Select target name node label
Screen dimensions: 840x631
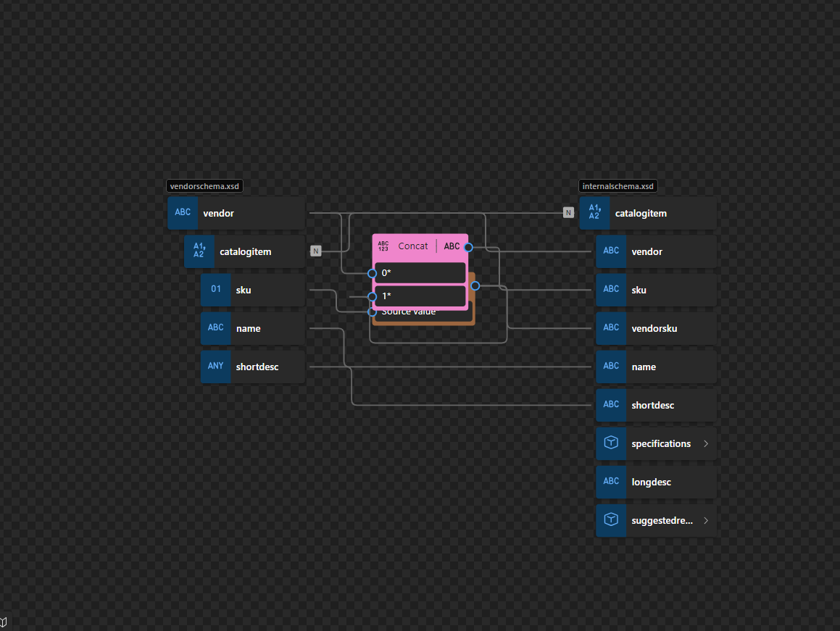[x=644, y=367]
